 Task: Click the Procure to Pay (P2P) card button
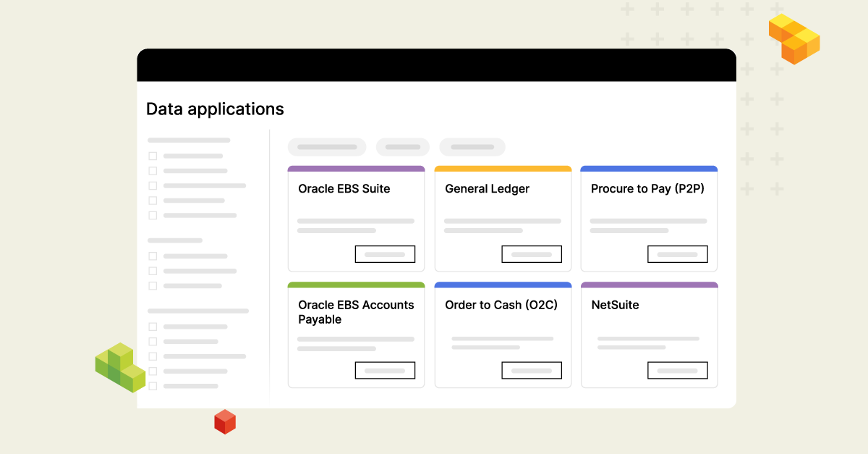677,254
